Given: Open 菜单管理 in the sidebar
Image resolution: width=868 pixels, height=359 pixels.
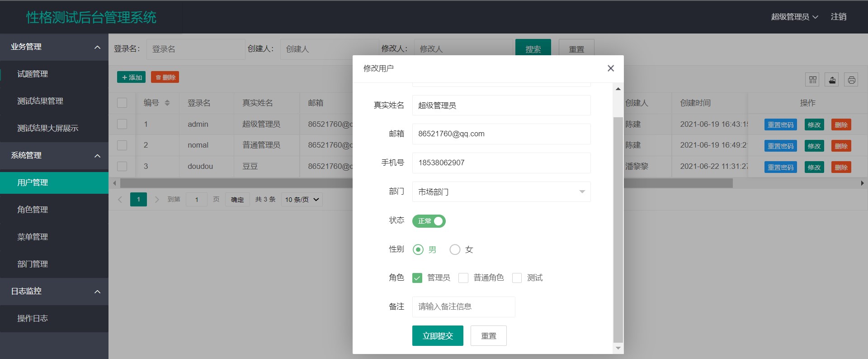Looking at the screenshot, I should tap(54, 237).
